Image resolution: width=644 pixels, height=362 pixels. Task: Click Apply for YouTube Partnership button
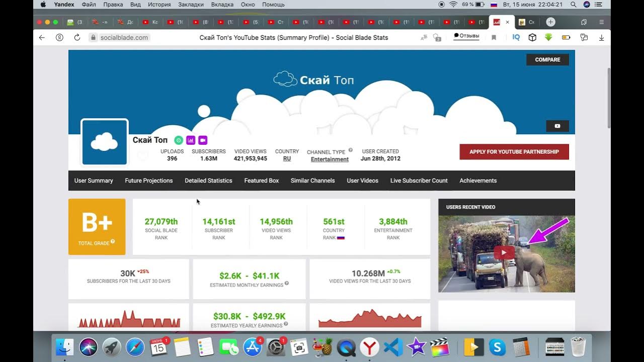pos(514,152)
